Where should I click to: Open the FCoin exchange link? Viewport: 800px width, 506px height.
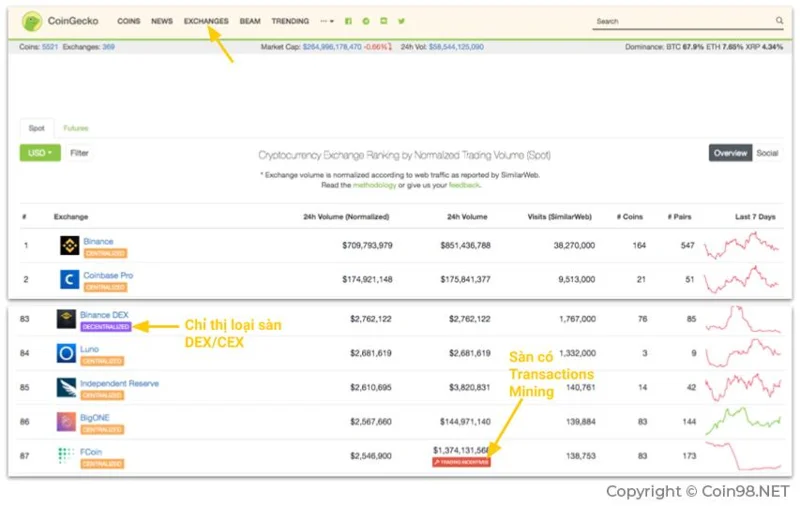click(91, 451)
